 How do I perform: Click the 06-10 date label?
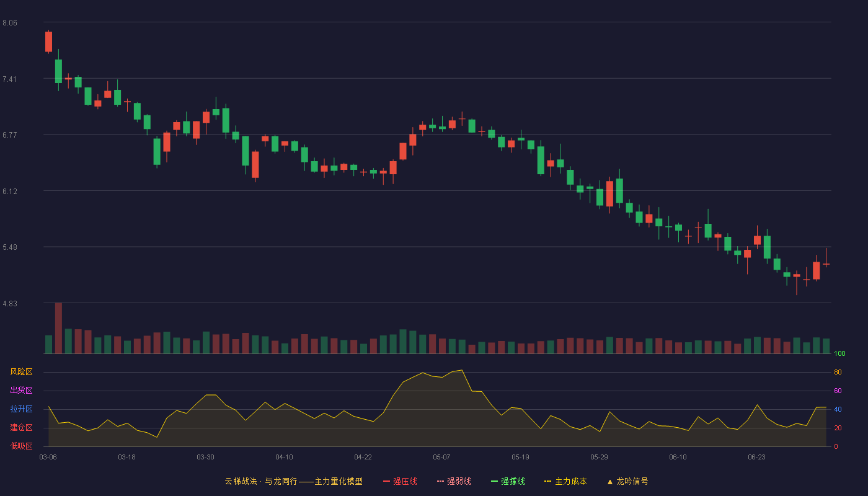(678, 457)
